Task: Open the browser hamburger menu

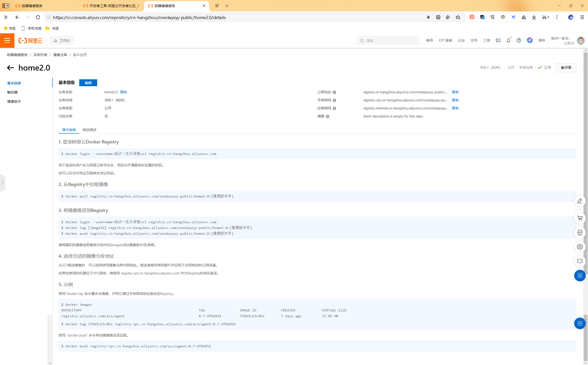Action: 582,17
